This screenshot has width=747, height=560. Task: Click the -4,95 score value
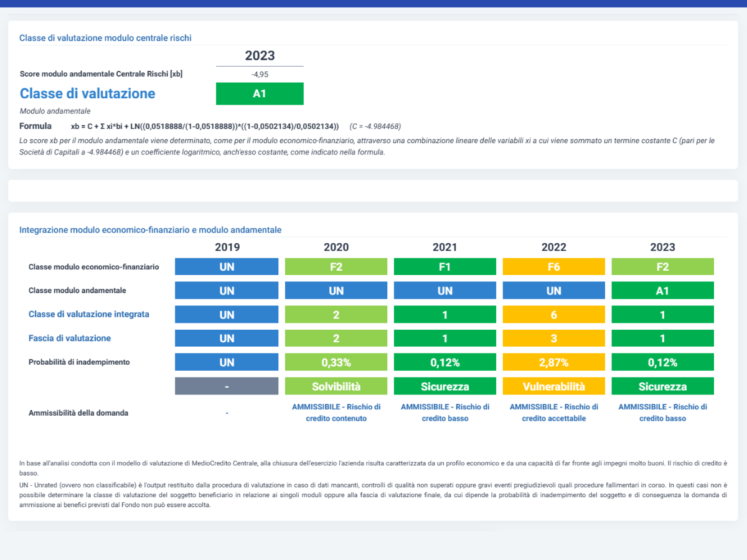[x=260, y=74]
